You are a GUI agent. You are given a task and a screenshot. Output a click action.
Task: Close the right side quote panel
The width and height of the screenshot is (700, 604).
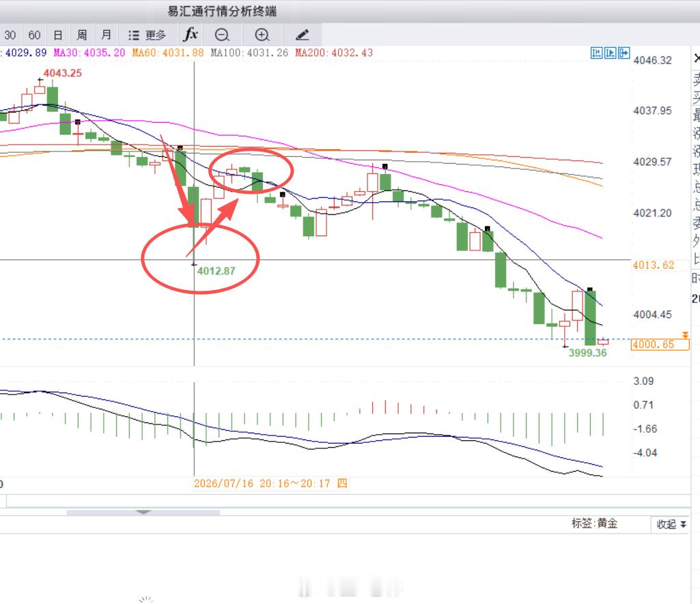[697, 59]
